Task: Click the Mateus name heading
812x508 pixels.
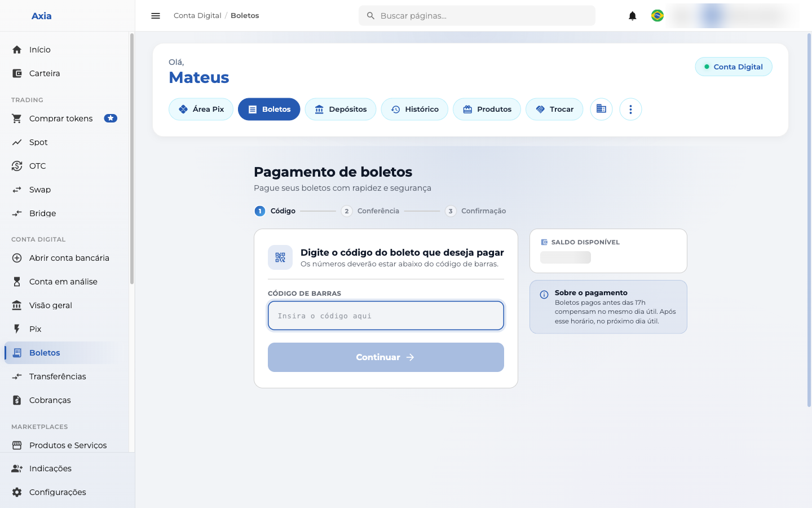Action: click(x=199, y=77)
